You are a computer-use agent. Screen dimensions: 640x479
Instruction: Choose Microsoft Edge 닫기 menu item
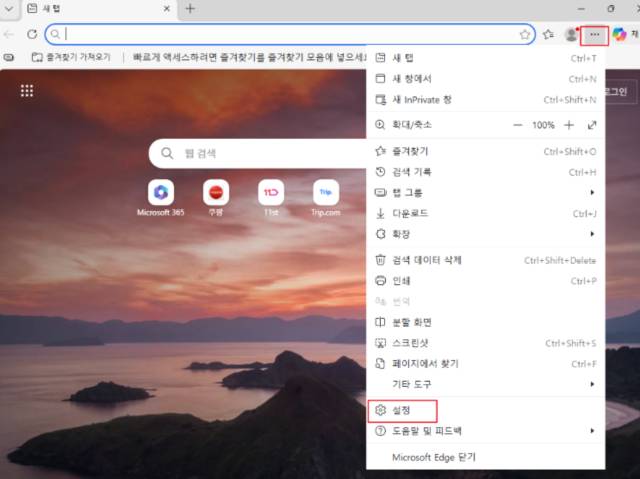pyautogui.click(x=486, y=457)
